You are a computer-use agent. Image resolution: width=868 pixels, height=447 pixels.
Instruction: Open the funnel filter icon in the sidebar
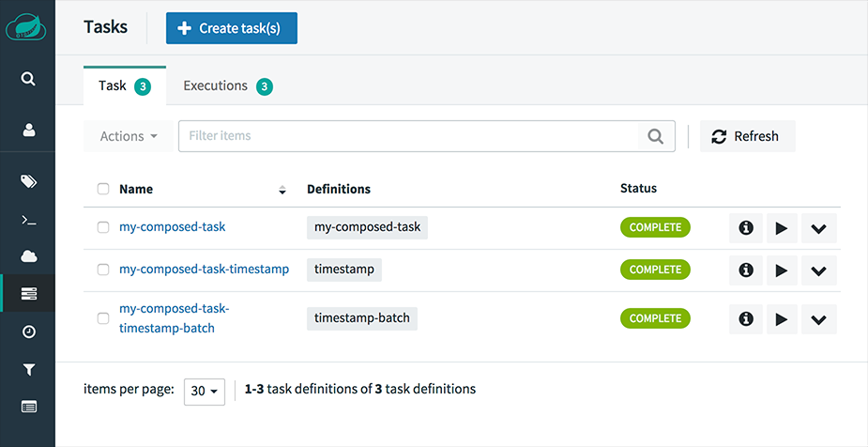click(28, 370)
